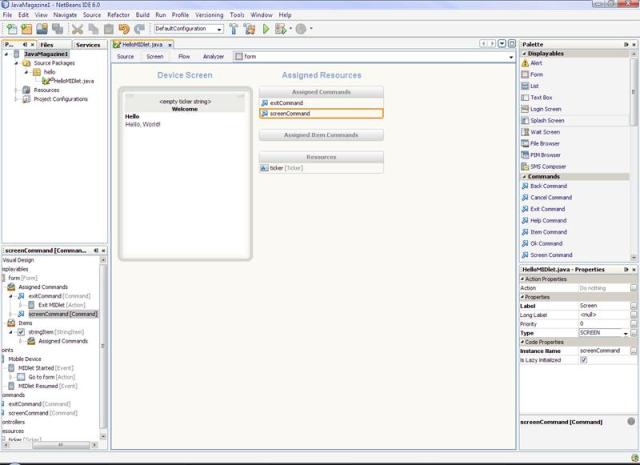Click the green Run Main Project icon

(x=265, y=29)
